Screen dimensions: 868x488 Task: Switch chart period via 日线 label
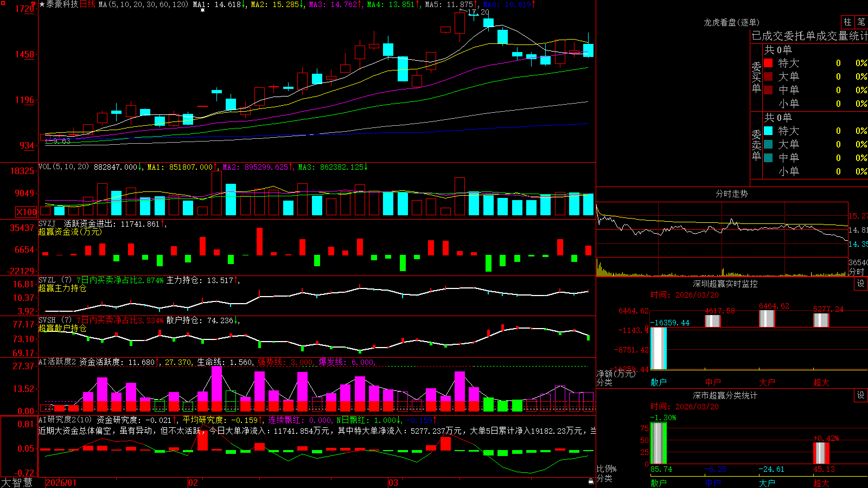point(87,4)
